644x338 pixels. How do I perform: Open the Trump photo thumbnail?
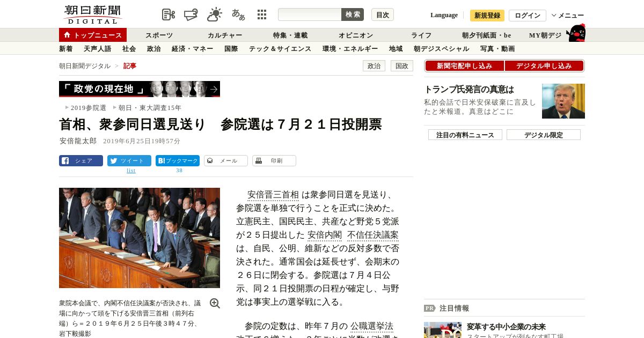(x=563, y=101)
